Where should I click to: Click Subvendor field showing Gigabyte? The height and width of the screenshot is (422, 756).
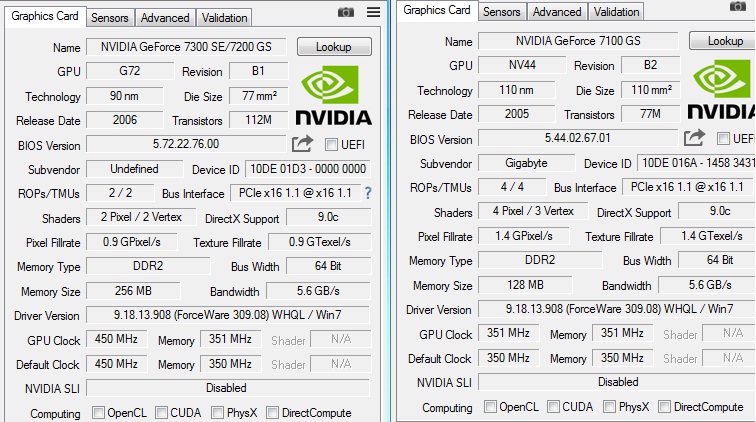526,163
